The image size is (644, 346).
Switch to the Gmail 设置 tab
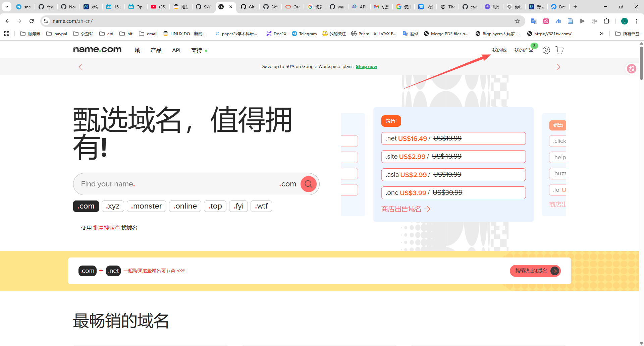[381, 7]
